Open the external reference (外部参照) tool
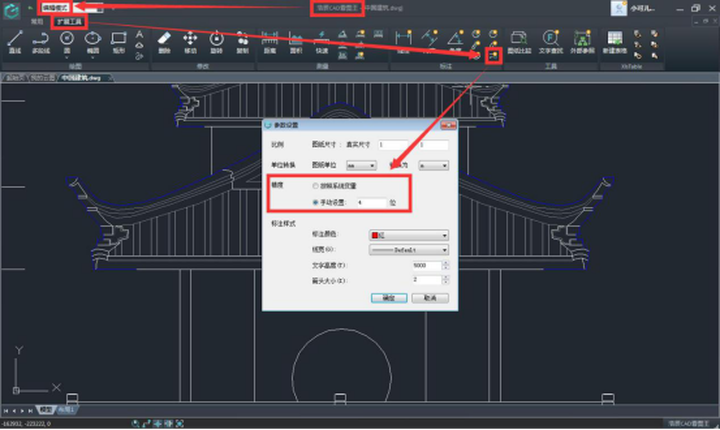This screenshot has height=430, width=720. [582, 42]
